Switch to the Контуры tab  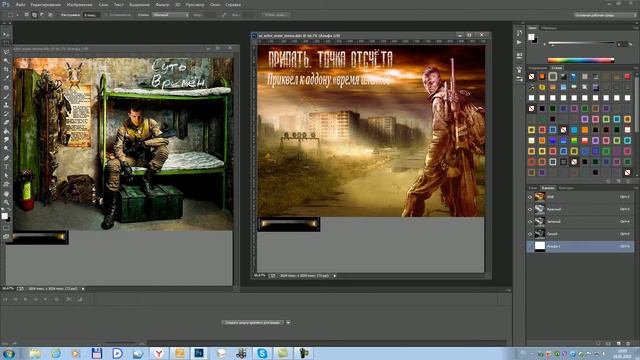pyautogui.click(x=566, y=188)
